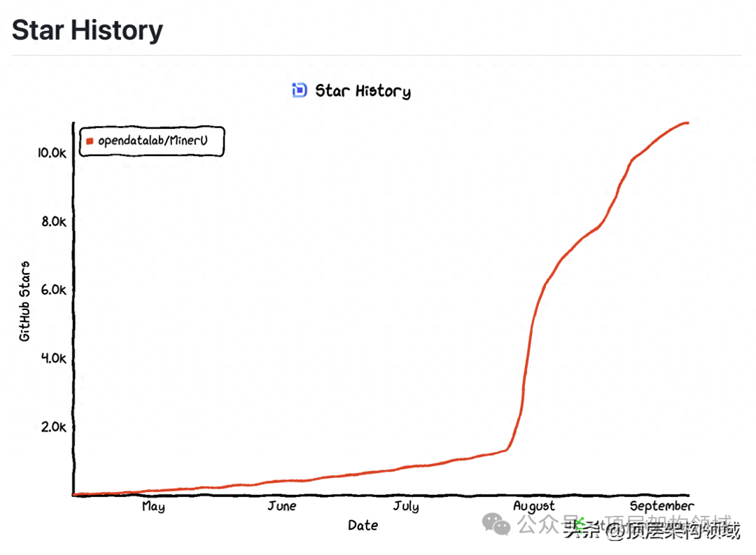Click the May label on the date axis
Viewport: 756px width, 555px height.
(x=153, y=507)
